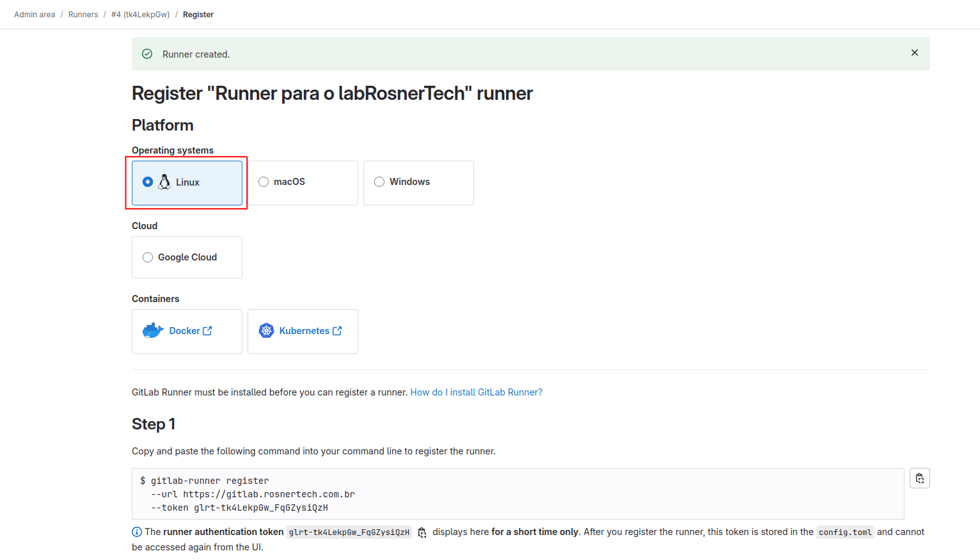
Task: Choose the Windows operating system option
Action: [418, 183]
